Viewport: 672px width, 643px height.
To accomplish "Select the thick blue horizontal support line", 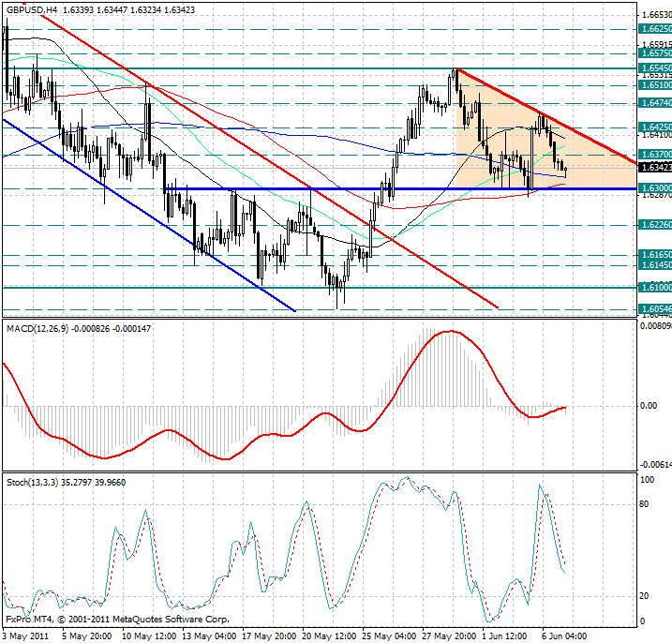I will click(401, 188).
